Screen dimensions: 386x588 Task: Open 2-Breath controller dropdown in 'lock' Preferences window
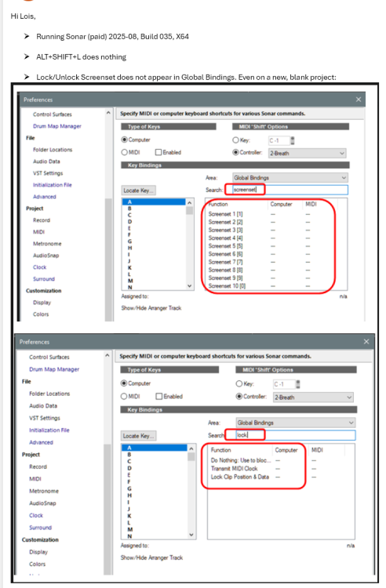pyautogui.click(x=314, y=397)
